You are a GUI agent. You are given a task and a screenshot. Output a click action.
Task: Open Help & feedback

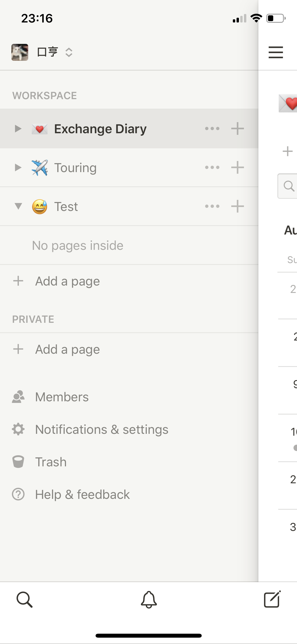tap(82, 495)
